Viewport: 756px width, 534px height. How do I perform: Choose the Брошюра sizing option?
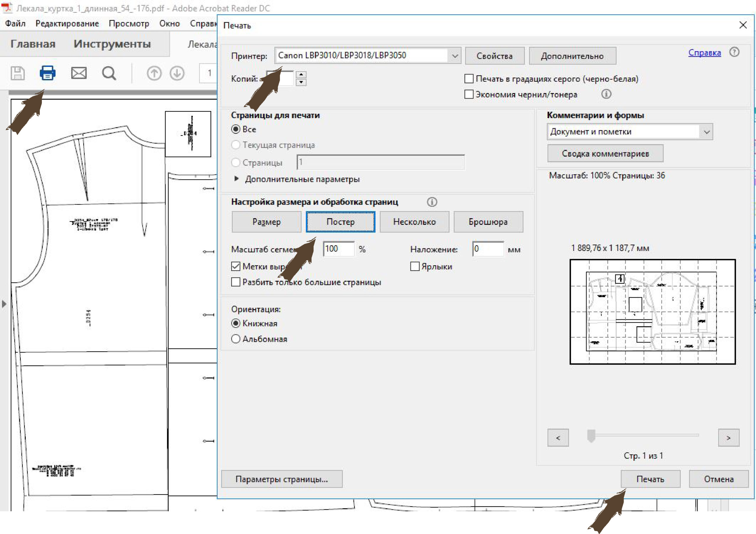[488, 222]
